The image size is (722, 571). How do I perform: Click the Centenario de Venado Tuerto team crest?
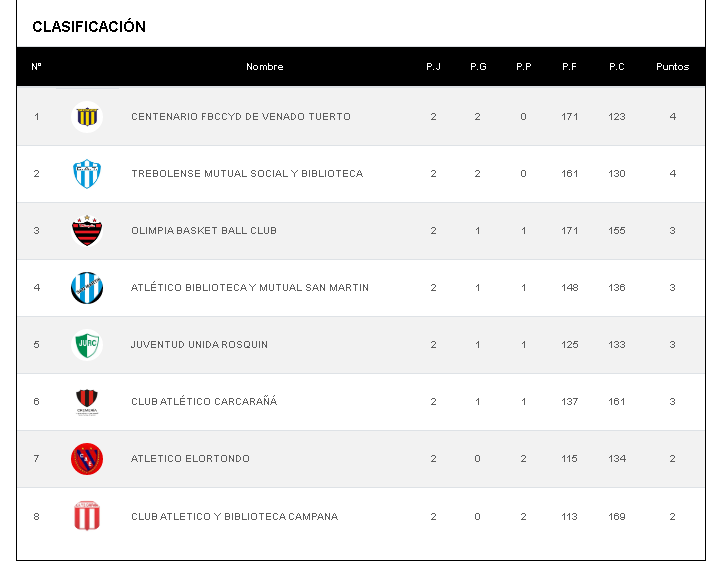tap(87, 117)
